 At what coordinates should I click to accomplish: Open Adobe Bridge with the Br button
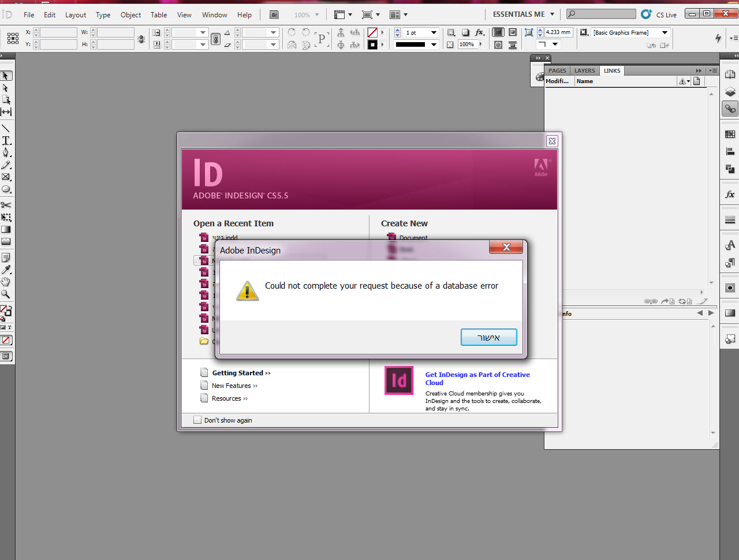click(x=274, y=15)
